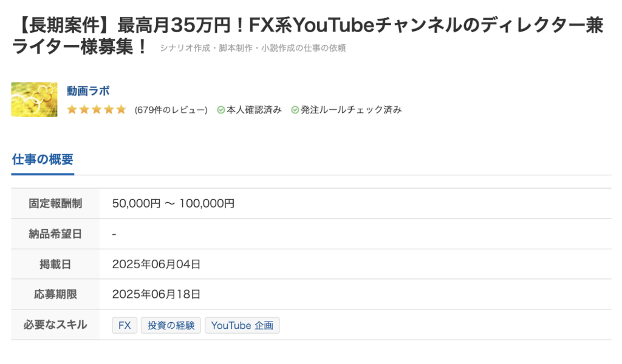Screen dimensions: 622x364
Task: Open the 679件のレビュー reviews link
Action: click(171, 110)
